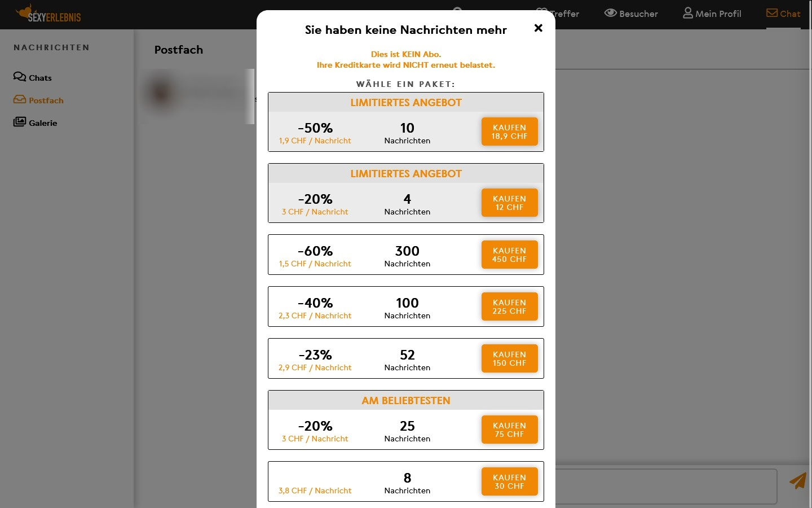Switch to the Galerie section

click(x=43, y=122)
